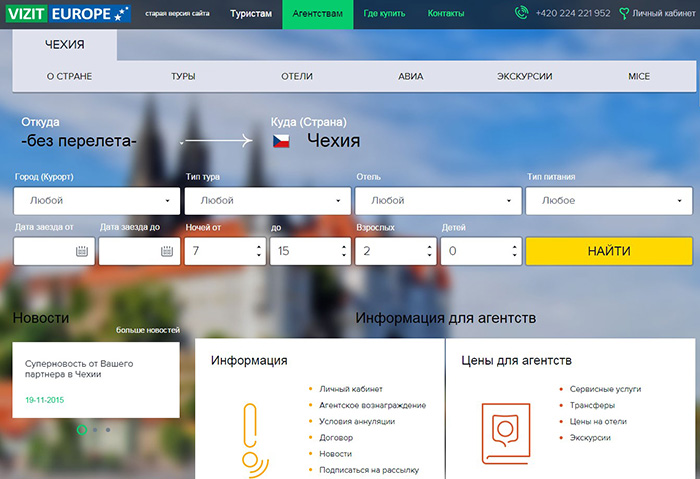Select the first news carousel dot
Viewport: 700px width, 479px height.
point(81,430)
